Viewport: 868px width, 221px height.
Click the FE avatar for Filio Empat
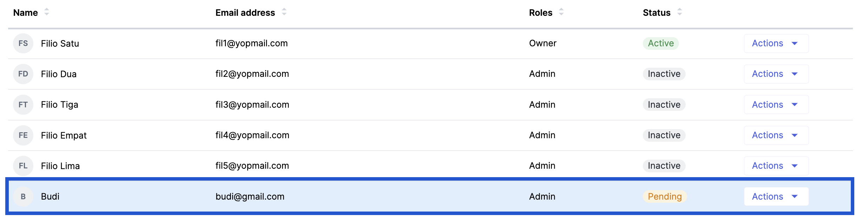point(23,135)
